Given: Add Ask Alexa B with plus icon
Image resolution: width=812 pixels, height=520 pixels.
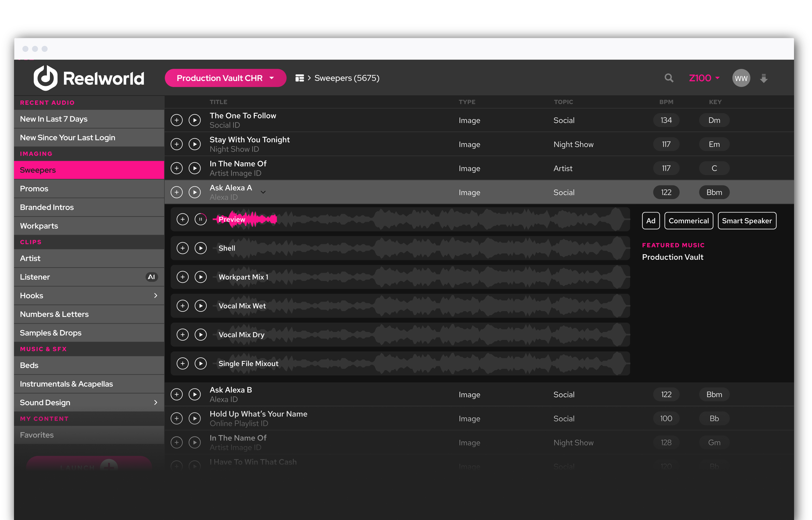Looking at the screenshot, I should point(177,394).
